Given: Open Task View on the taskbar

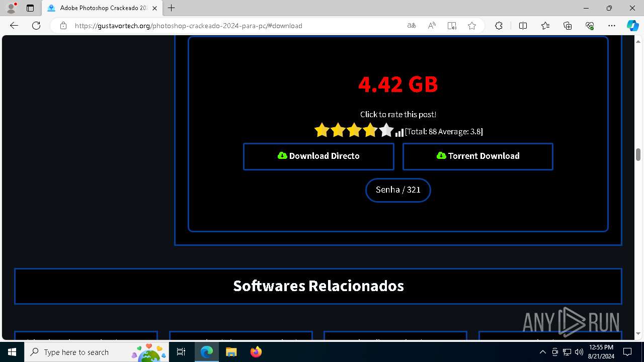Looking at the screenshot, I should point(182,352).
